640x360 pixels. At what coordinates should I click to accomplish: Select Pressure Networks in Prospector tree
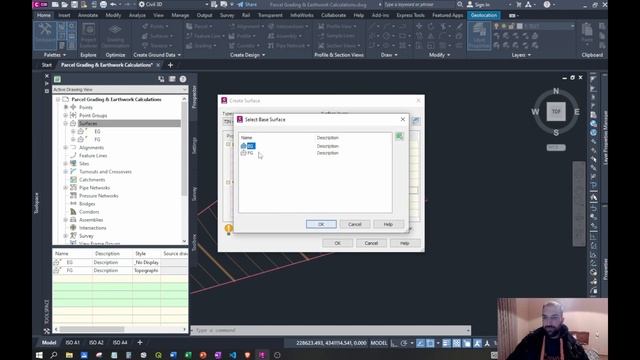tap(99, 196)
